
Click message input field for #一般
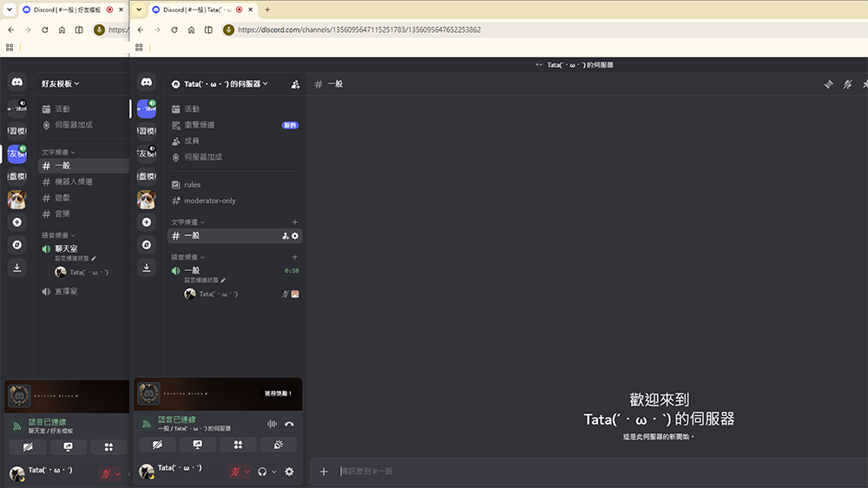[601, 472]
